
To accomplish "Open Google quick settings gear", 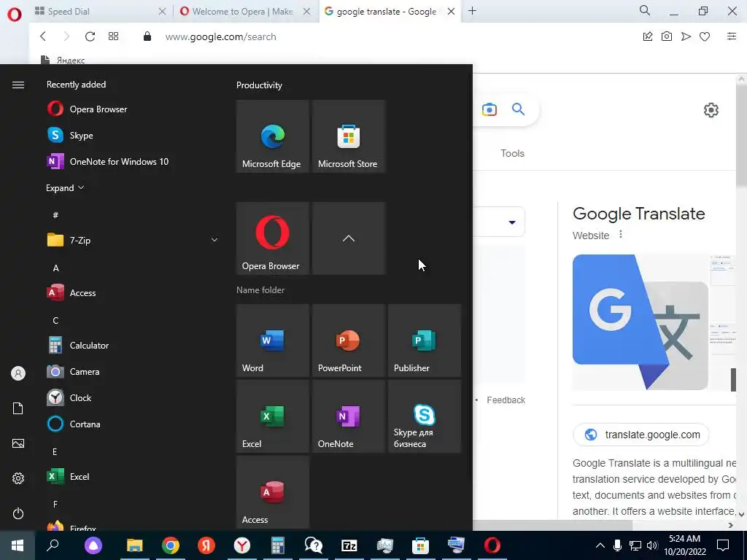I will (711, 110).
